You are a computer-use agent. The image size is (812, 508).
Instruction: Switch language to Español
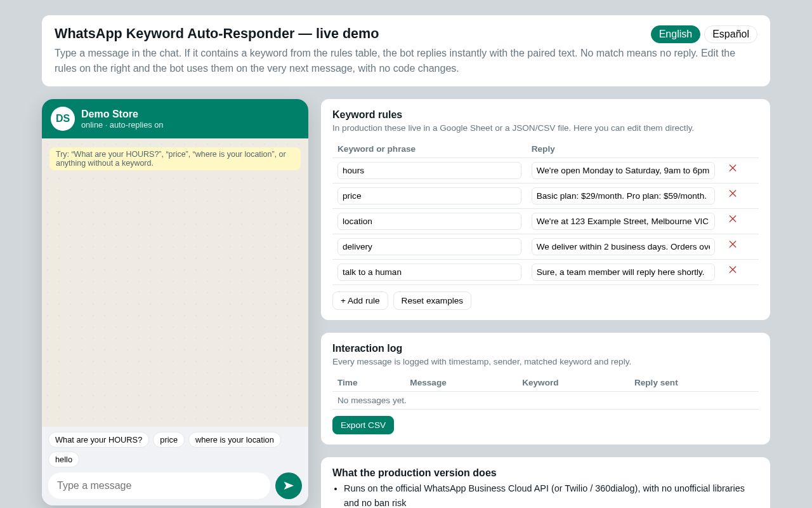(731, 34)
